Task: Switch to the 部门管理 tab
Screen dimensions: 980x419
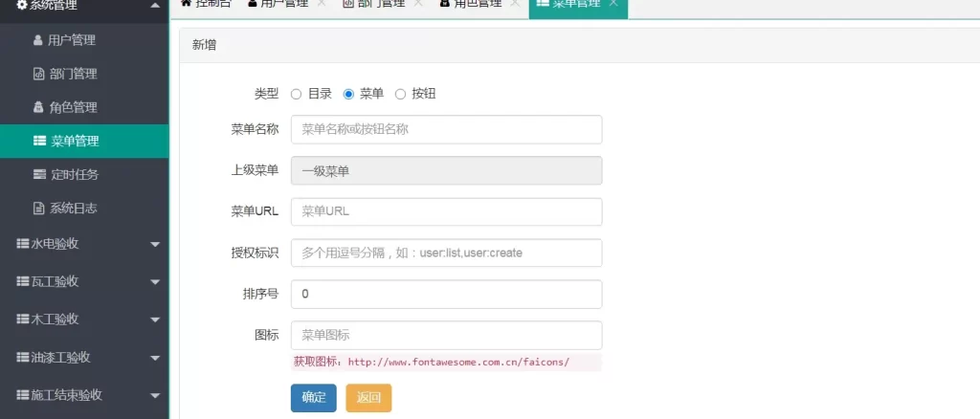Action: tap(374, 4)
